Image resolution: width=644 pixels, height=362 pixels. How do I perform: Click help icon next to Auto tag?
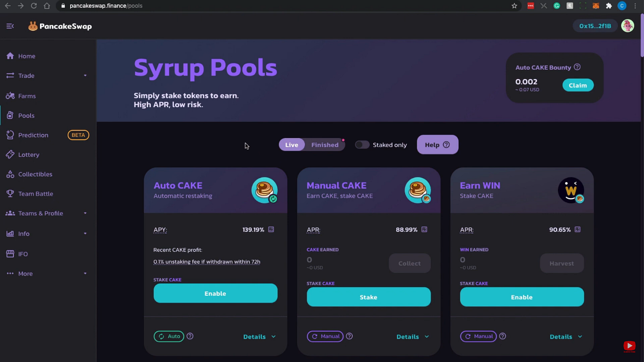[x=190, y=336]
